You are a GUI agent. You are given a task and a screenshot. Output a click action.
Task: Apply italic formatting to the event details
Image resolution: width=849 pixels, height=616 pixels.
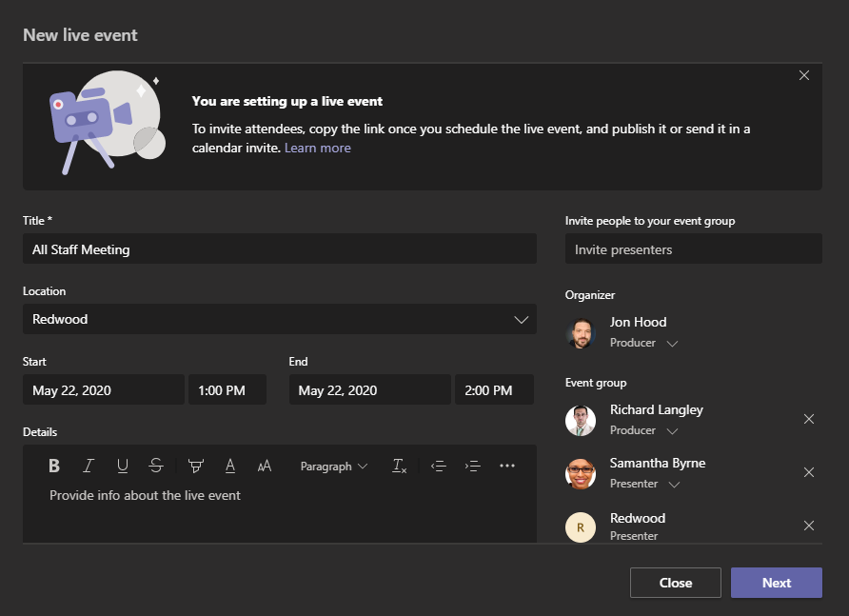[88, 466]
